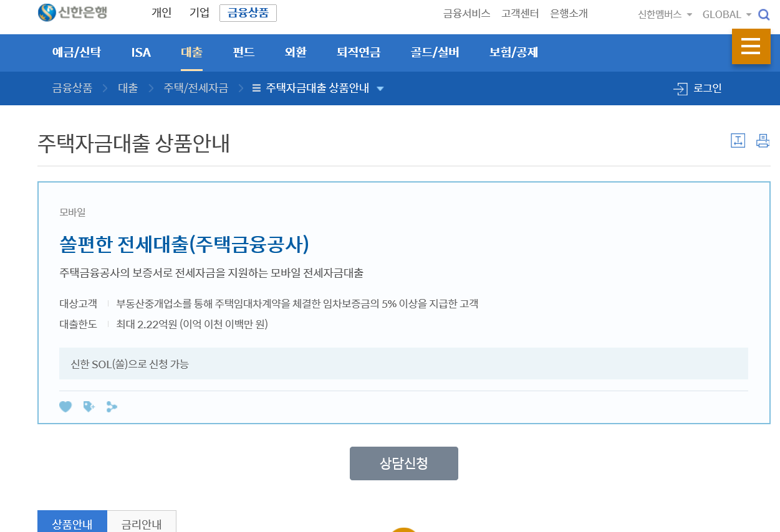Viewport: 780px width, 532px height.
Task: Click the share icon in product card
Action: coord(112,407)
